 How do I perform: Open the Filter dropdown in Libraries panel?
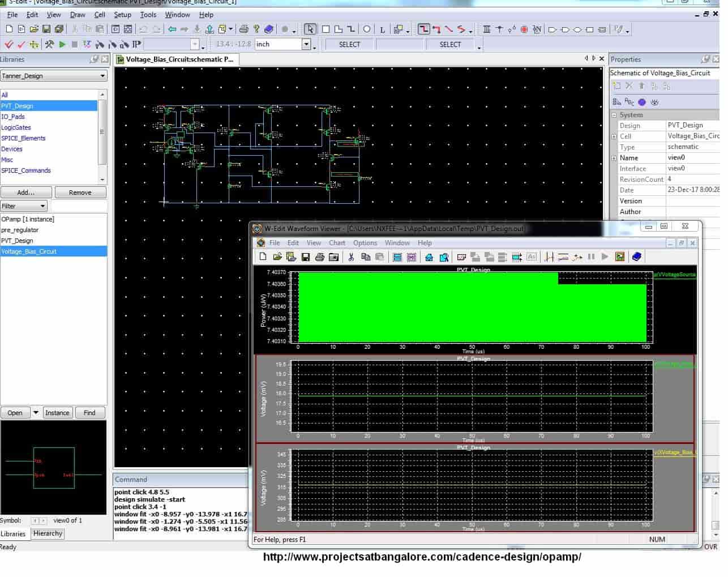coord(42,206)
